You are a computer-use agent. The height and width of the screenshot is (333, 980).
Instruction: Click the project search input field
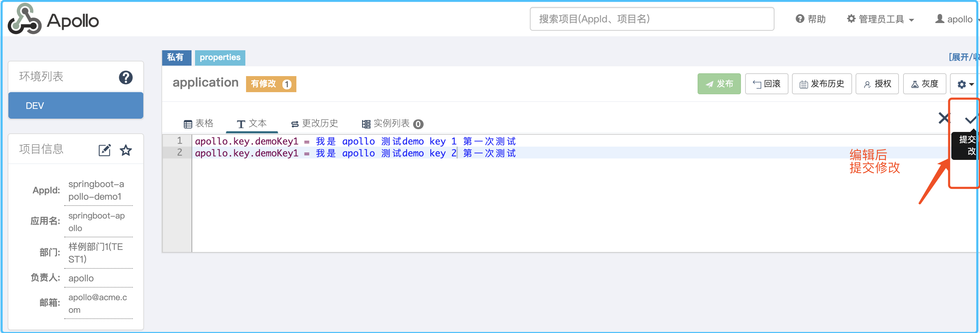(652, 18)
